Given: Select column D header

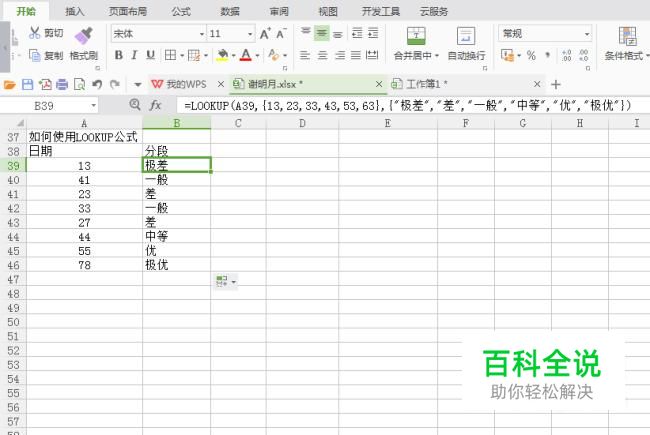Looking at the screenshot, I should pyautogui.click(x=302, y=123).
